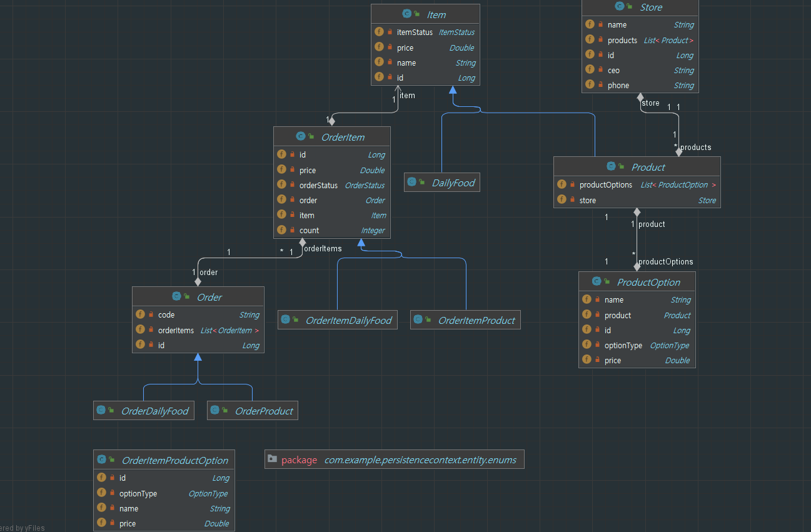Select OrderItemProductOption class header
This screenshot has width=811, height=532.
tap(164, 460)
